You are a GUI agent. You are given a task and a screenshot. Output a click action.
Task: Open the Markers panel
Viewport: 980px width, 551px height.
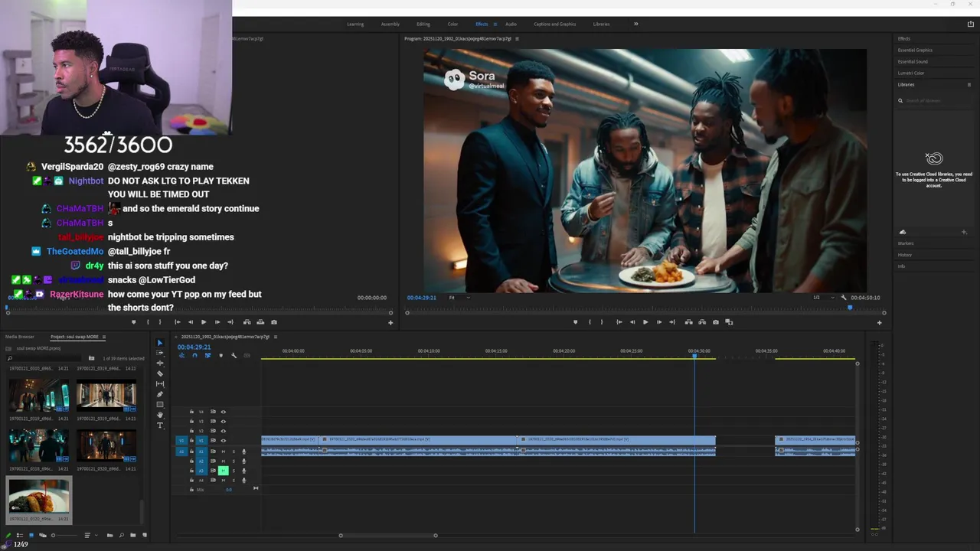coord(906,243)
